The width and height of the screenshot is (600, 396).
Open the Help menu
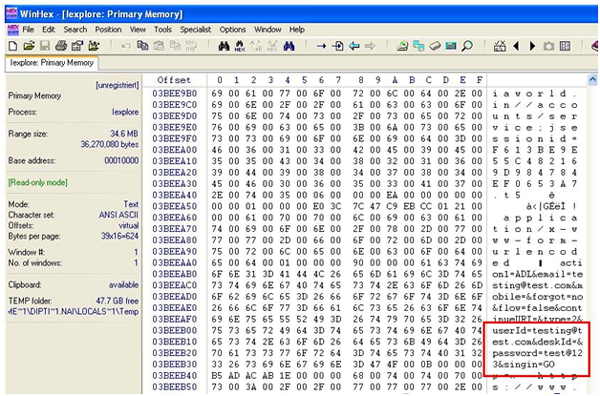pos(297,29)
